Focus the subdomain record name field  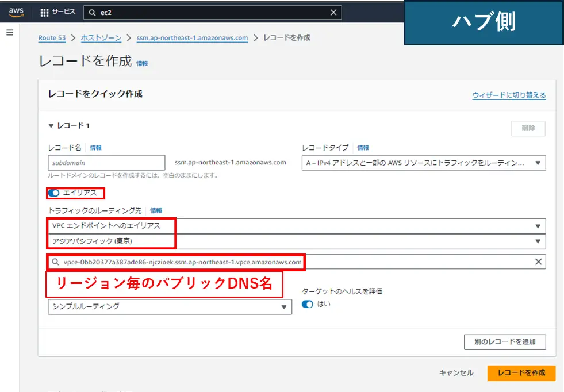click(x=106, y=163)
